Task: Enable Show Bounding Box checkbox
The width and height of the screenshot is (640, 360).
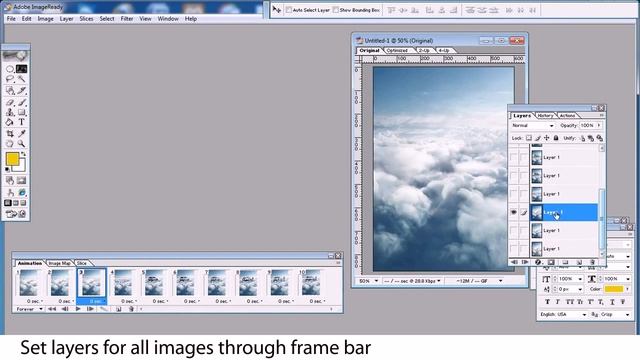Action: tap(336, 10)
